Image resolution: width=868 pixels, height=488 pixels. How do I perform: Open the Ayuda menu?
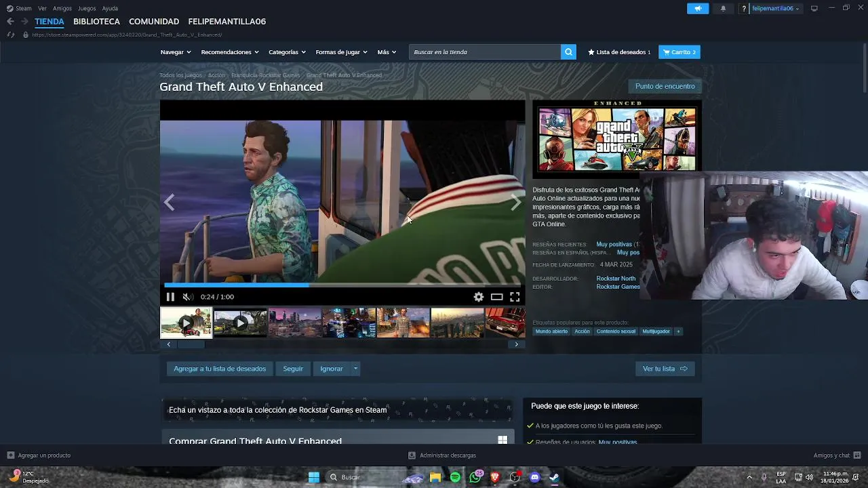click(x=110, y=8)
